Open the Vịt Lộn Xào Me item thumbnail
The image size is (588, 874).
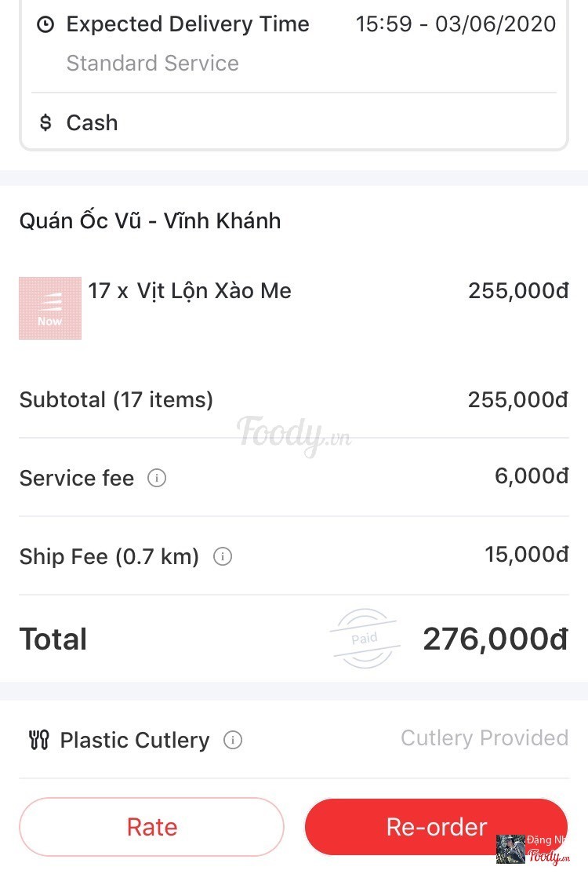coord(50,308)
